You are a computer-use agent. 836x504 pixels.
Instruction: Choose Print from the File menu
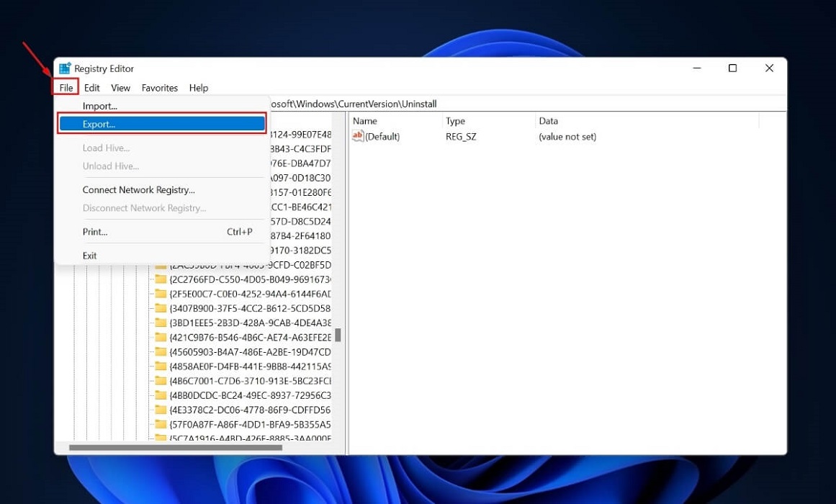(94, 231)
